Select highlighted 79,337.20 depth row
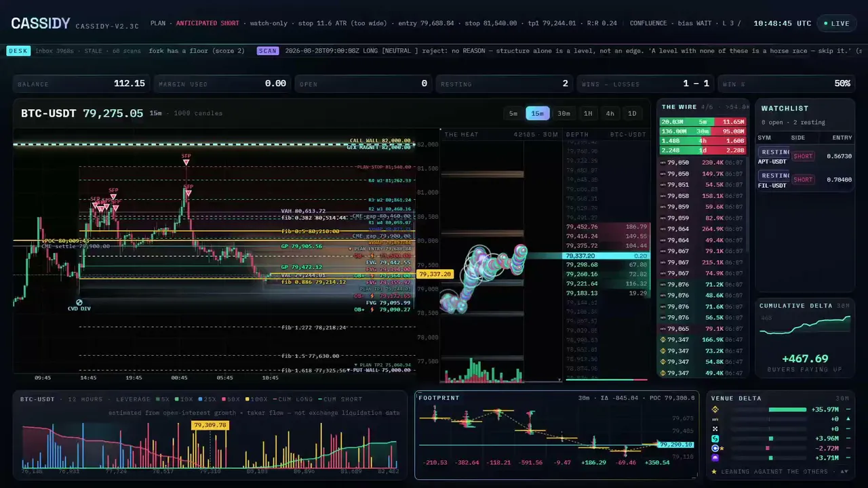The height and width of the screenshot is (488, 868). coord(607,256)
